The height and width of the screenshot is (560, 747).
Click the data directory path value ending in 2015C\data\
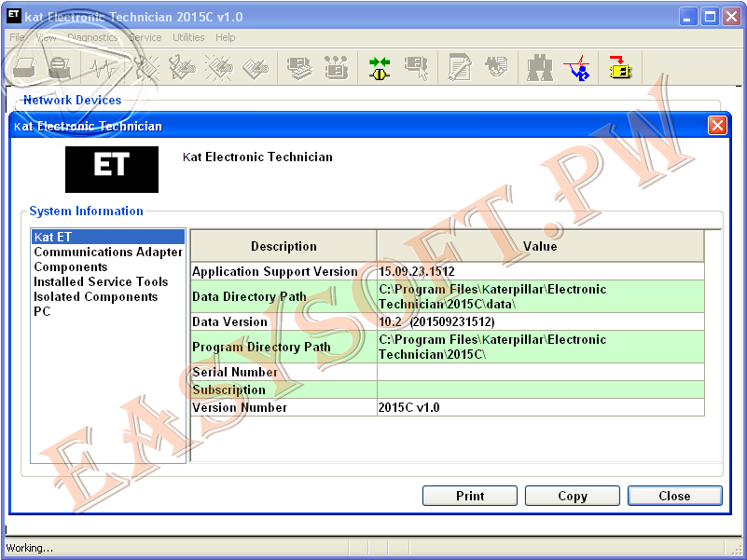tap(492, 296)
